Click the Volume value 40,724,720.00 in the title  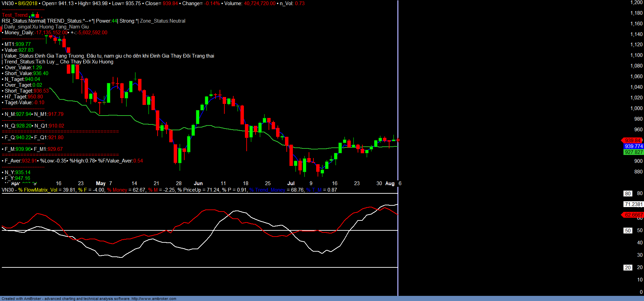pos(259,3)
